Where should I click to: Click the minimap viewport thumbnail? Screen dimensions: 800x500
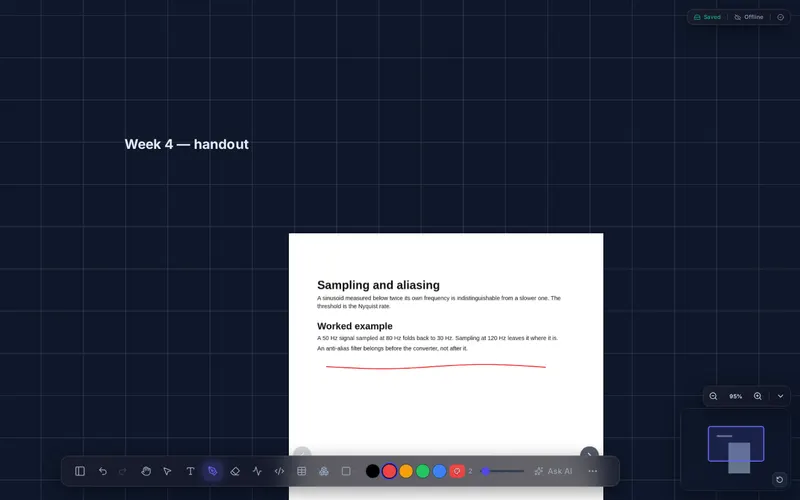[736, 444]
